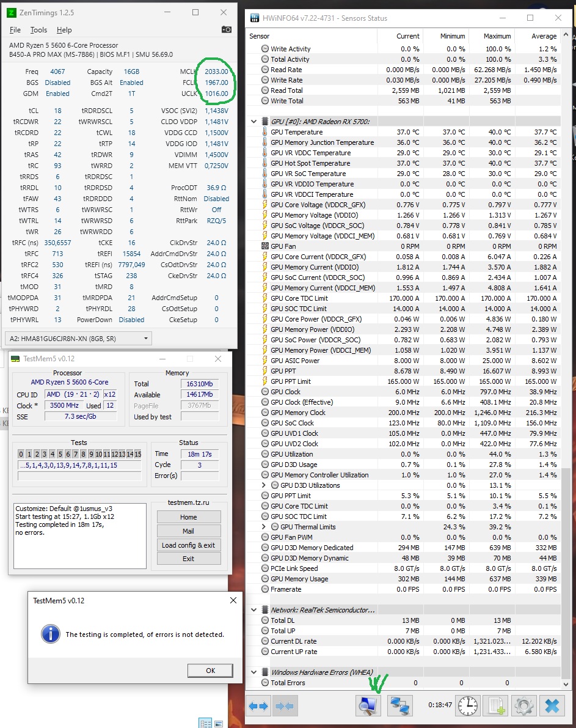
Task: Click the TestMem5 title bar memory icon
Action: tap(15, 359)
